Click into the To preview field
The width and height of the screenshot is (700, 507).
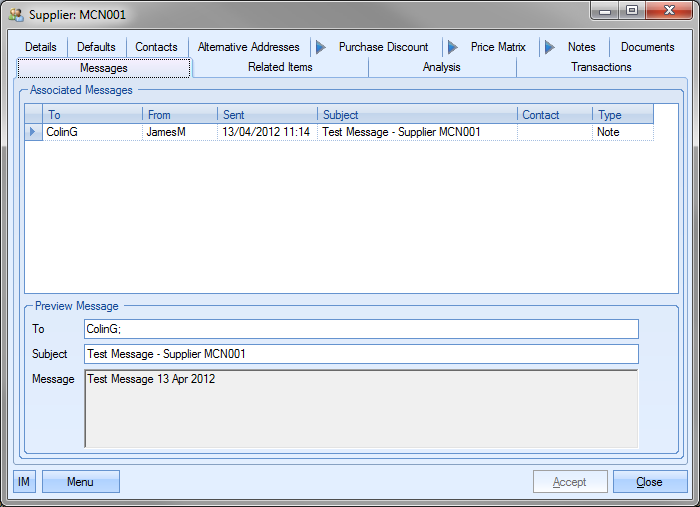pyautogui.click(x=361, y=329)
